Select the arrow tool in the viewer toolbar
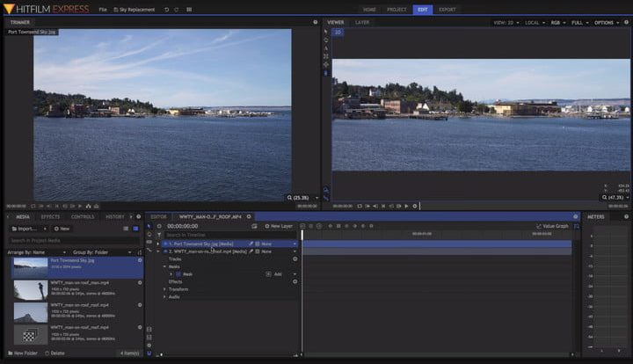This screenshot has height=364, width=633. [x=326, y=32]
